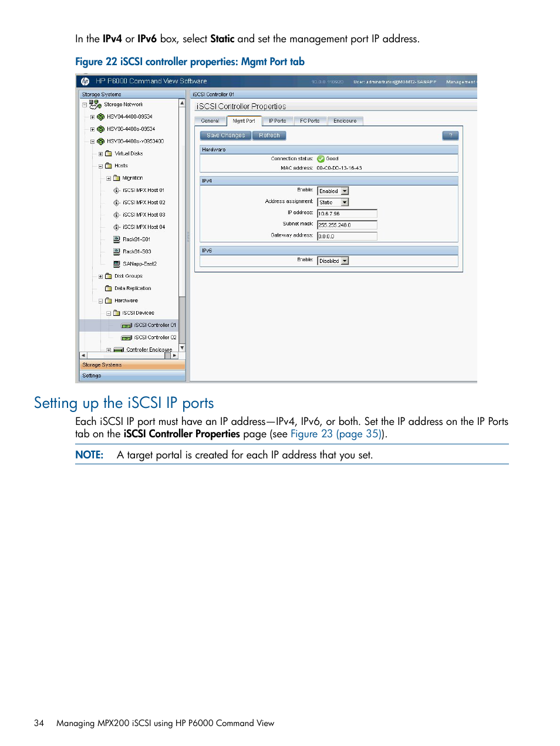
Task: Click the Hardware folder icon
Action: tap(109, 301)
